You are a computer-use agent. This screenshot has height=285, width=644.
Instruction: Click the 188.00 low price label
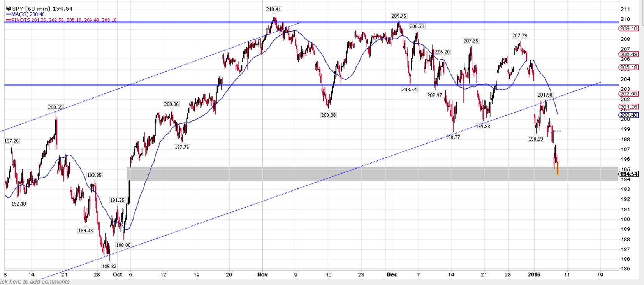[123, 245]
